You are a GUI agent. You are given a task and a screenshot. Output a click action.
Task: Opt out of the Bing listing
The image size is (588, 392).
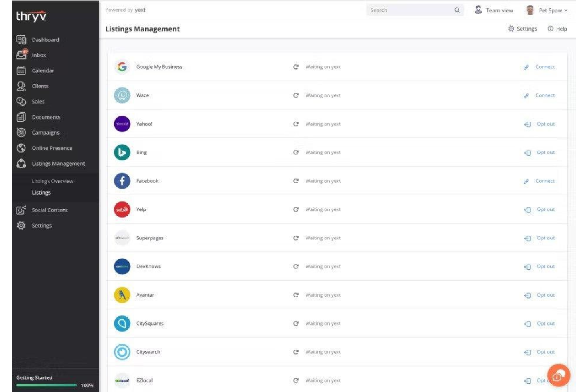[540, 153]
